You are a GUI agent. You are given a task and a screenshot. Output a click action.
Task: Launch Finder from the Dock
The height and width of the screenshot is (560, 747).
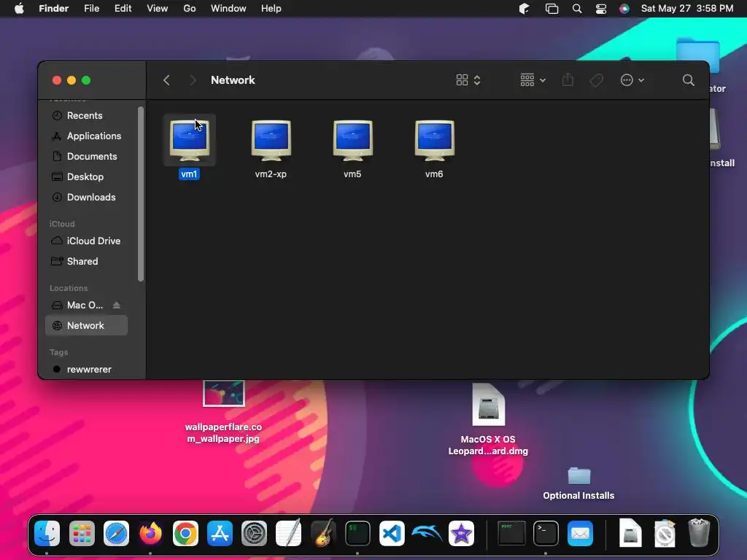click(x=47, y=533)
